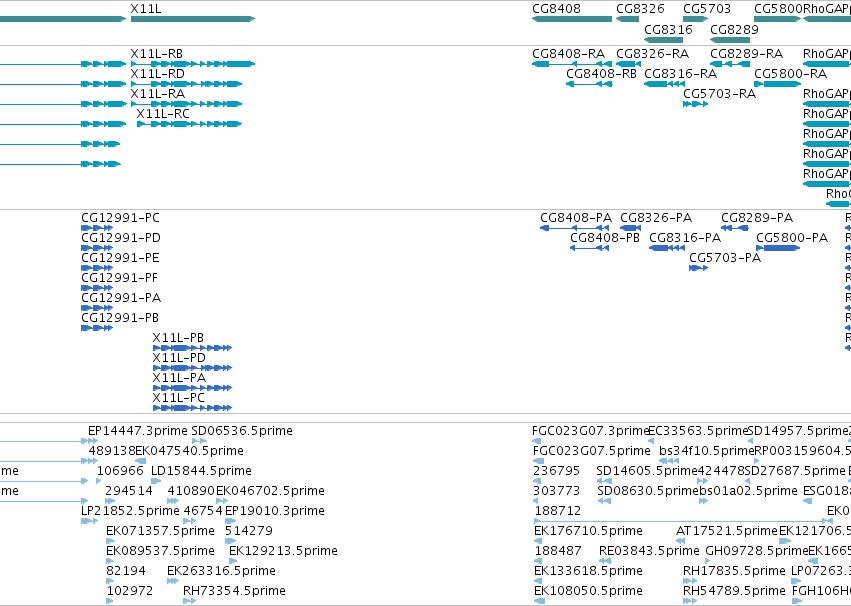Viewport: 851px width, 606px height.
Task: Select the CG5703-PA protein label
Action: pos(725,258)
